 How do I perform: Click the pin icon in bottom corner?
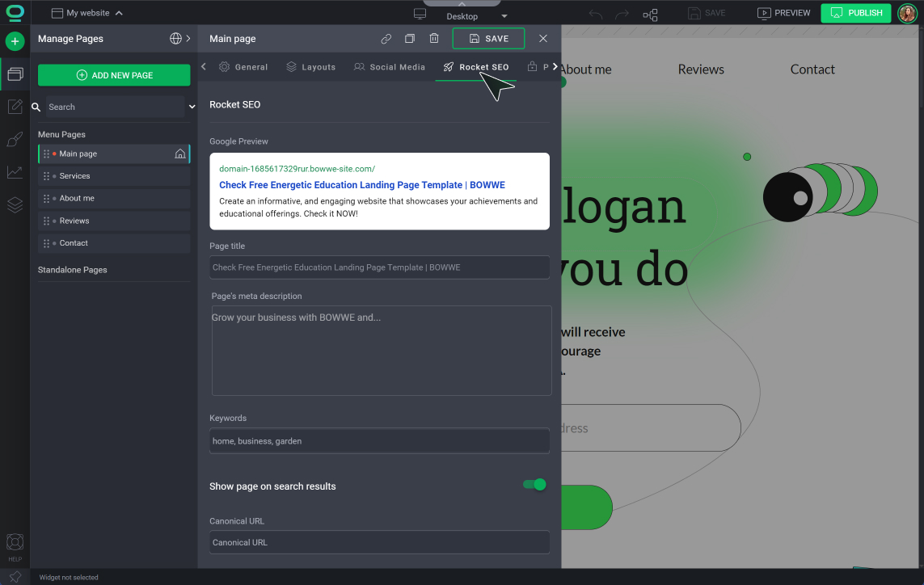15,577
